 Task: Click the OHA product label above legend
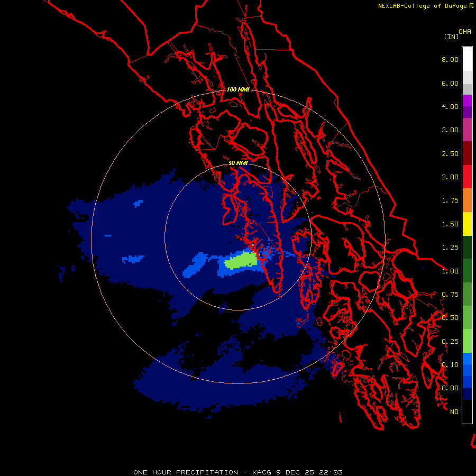465,31
